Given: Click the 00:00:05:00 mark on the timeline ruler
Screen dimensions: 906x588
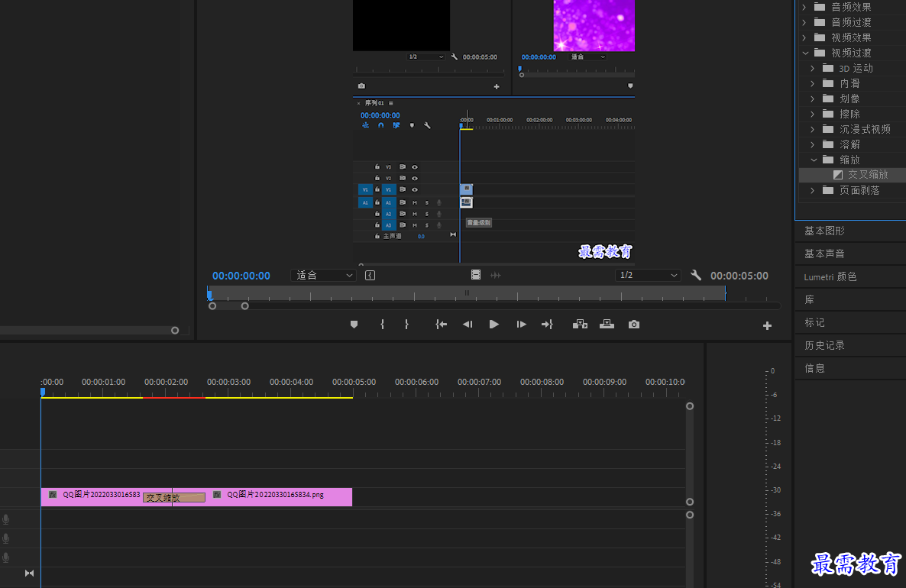Looking at the screenshot, I should tap(354, 382).
